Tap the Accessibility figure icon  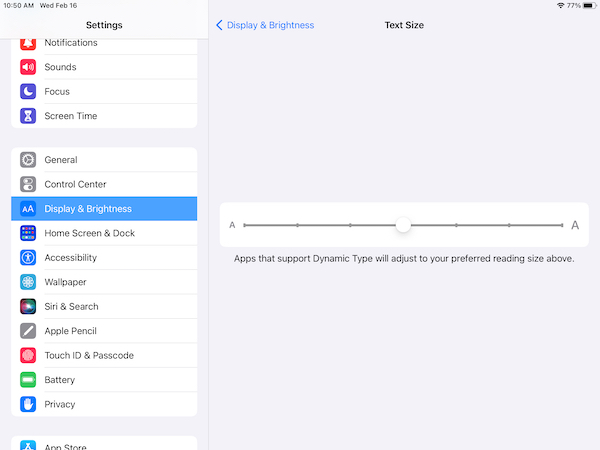click(x=28, y=258)
